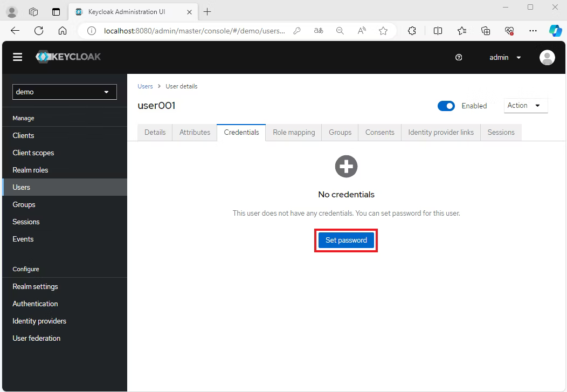This screenshot has width=567, height=392.
Task: Open Sessions in the sidebar
Action: click(65, 222)
